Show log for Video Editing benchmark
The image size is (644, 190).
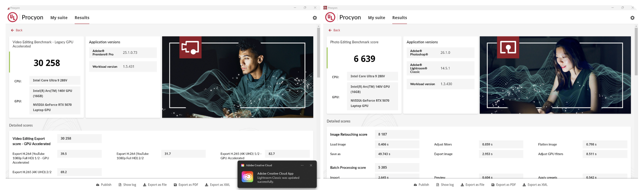[x=127, y=185]
